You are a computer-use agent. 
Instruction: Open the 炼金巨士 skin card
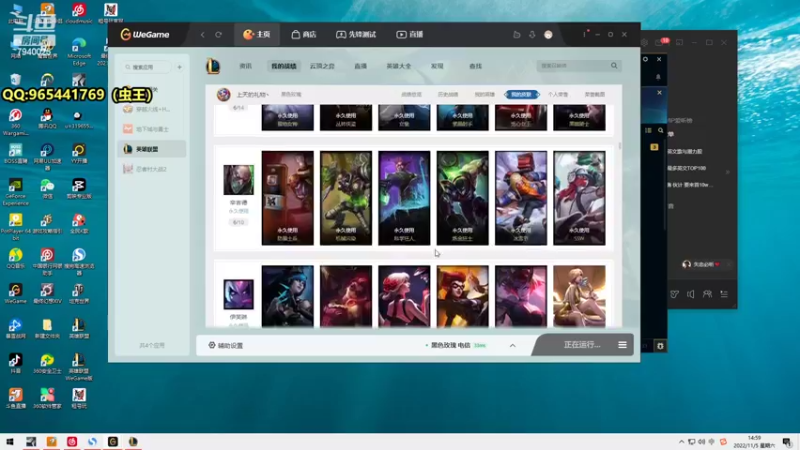coord(462,198)
